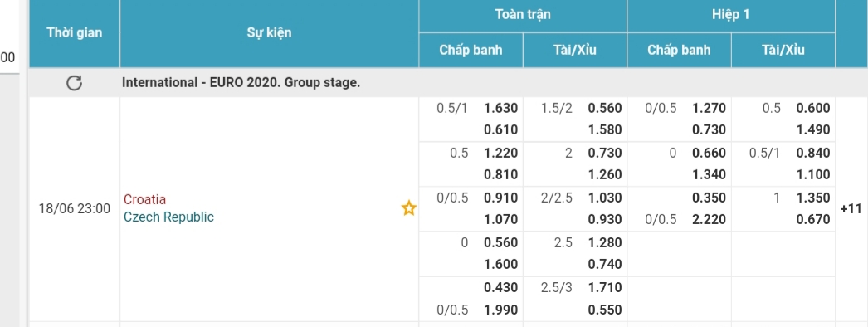Click the Toàn trận column header
The height and width of the screenshot is (327, 868).
pyautogui.click(x=523, y=15)
